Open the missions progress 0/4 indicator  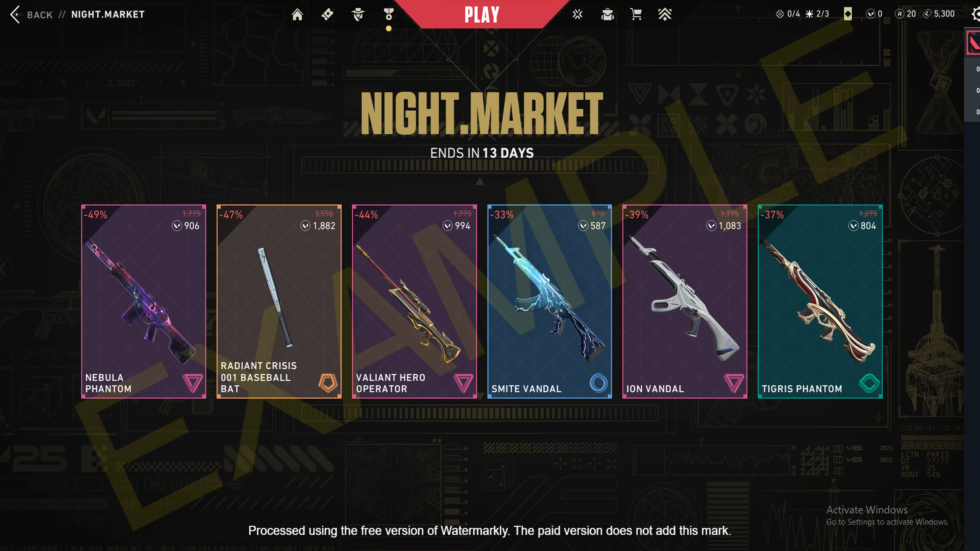point(787,14)
